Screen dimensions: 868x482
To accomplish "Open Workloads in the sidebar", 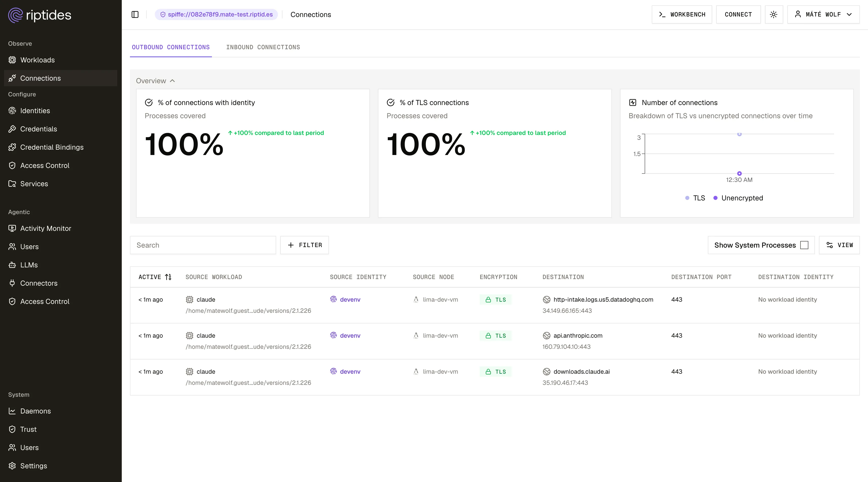I will (61, 60).
